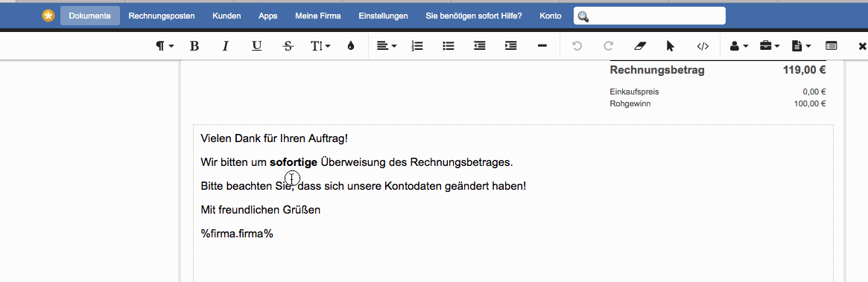
Task: Open the Kunden menu
Action: 226,16
